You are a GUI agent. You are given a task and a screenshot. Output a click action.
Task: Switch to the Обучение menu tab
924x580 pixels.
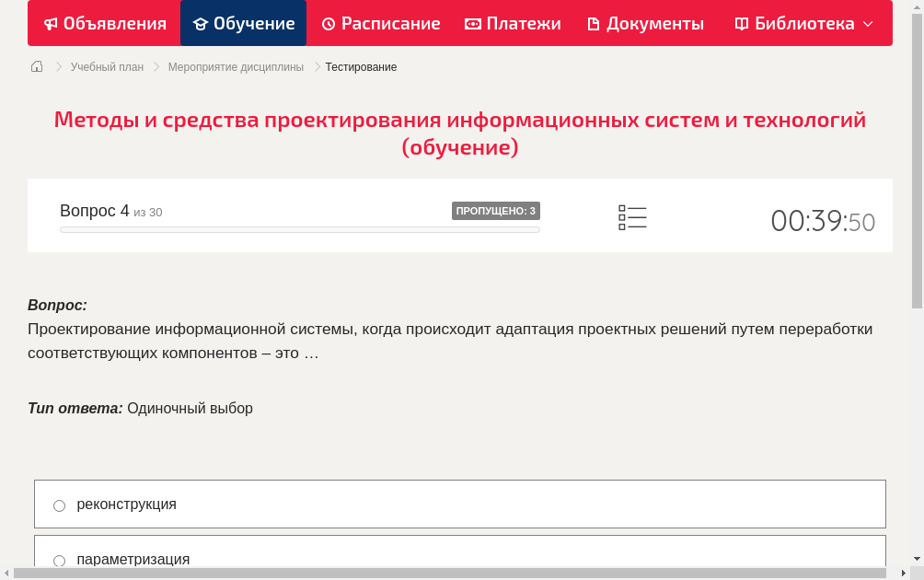243,23
